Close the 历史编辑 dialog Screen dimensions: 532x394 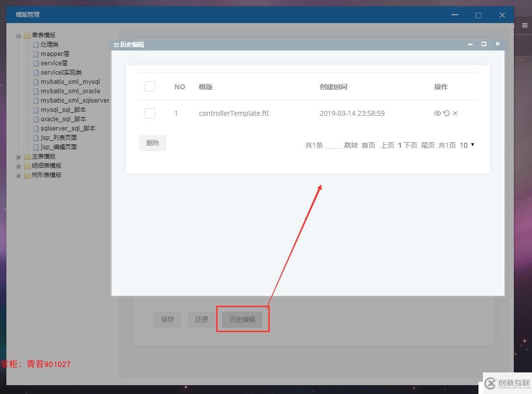tap(498, 44)
